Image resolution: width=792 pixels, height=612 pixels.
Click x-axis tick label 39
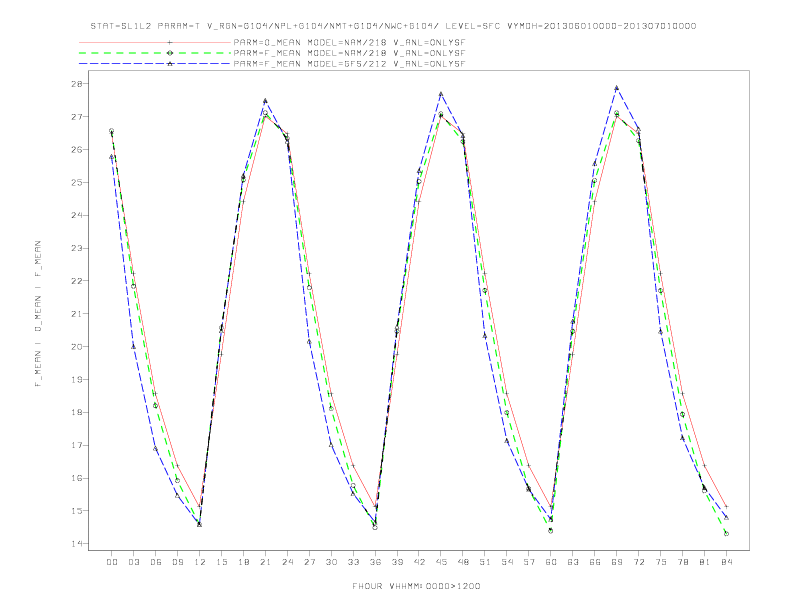coord(398,562)
